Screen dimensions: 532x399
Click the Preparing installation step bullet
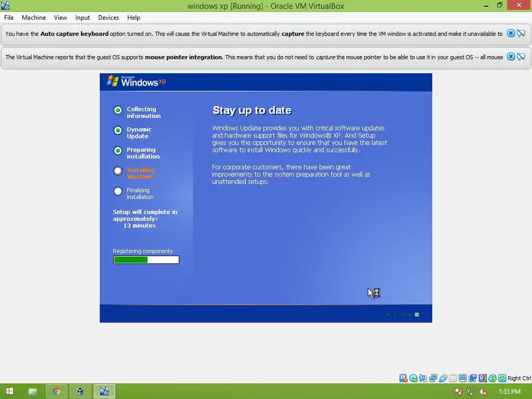pyautogui.click(x=118, y=151)
